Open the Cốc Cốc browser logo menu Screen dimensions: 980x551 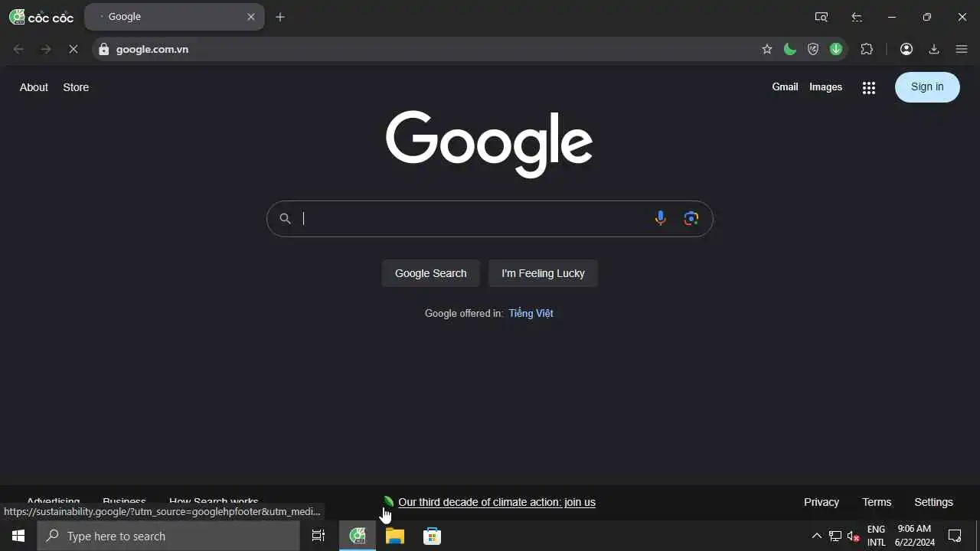pyautogui.click(x=41, y=17)
